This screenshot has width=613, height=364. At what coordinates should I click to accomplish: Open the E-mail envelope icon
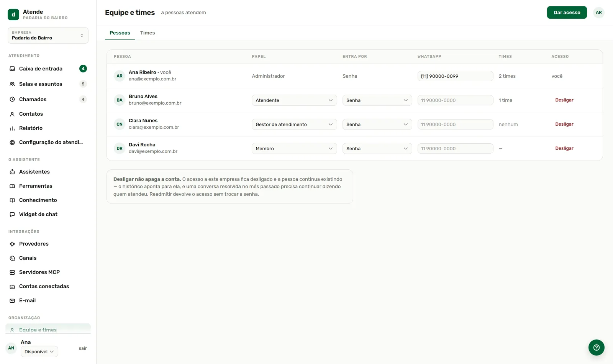[x=12, y=300]
